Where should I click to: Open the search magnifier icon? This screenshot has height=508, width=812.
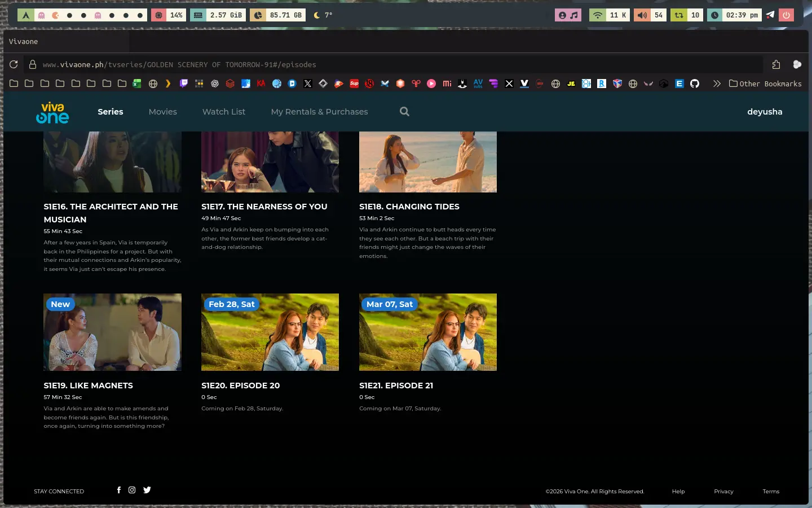(x=404, y=112)
